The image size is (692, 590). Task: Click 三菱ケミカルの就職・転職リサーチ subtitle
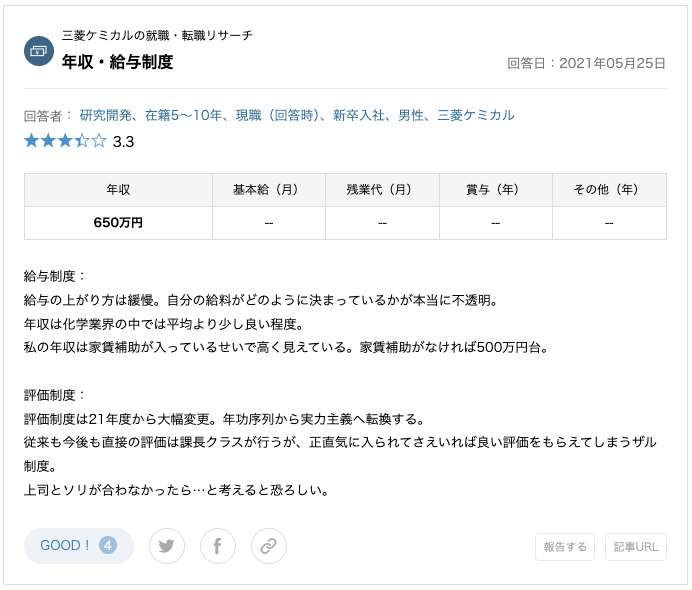[x=157, y=35]
